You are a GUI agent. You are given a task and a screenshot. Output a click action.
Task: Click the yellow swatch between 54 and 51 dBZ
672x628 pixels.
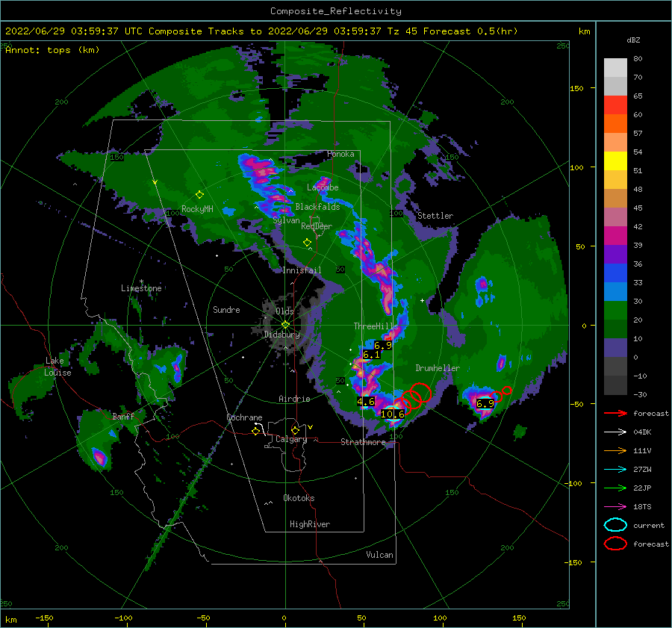coord(615,161)
